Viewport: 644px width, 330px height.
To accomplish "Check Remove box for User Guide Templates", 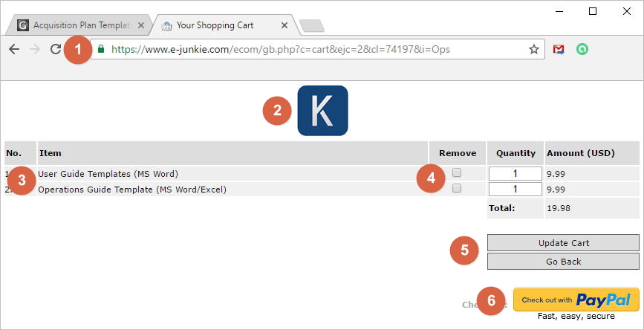I will (457, 173).
